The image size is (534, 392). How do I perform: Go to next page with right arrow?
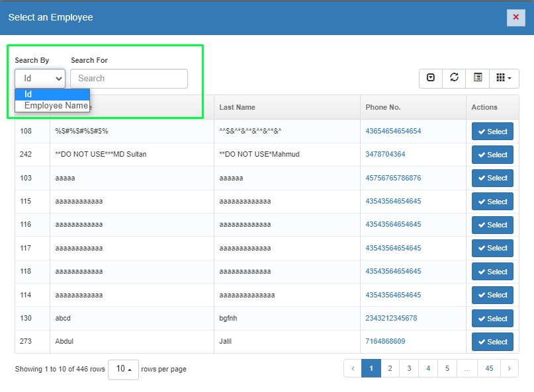[x=509, y=369]
